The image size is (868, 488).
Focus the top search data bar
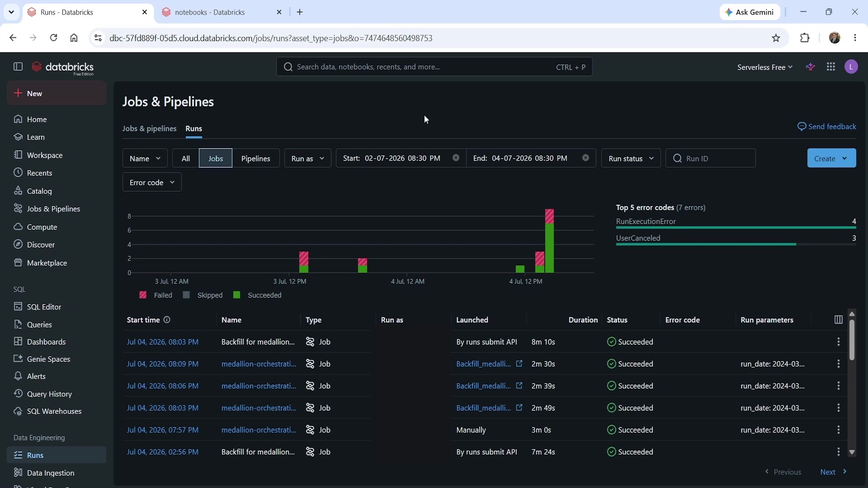[434, 67]
